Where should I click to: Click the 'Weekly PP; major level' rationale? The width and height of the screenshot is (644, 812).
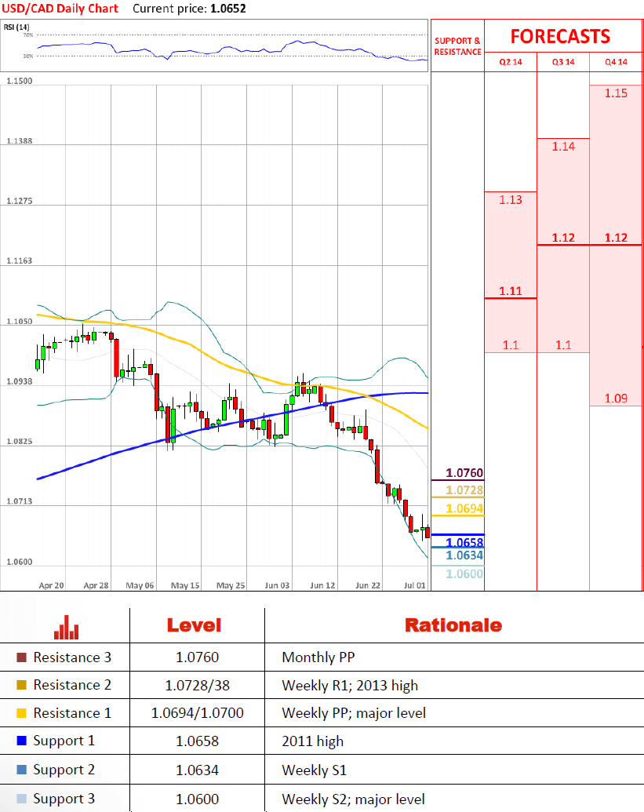pos(354,713)
